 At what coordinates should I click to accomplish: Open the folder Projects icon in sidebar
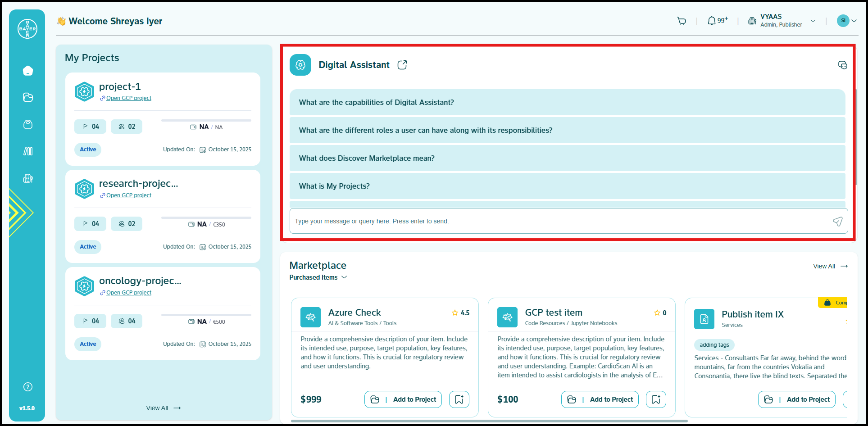pos(28,97)
